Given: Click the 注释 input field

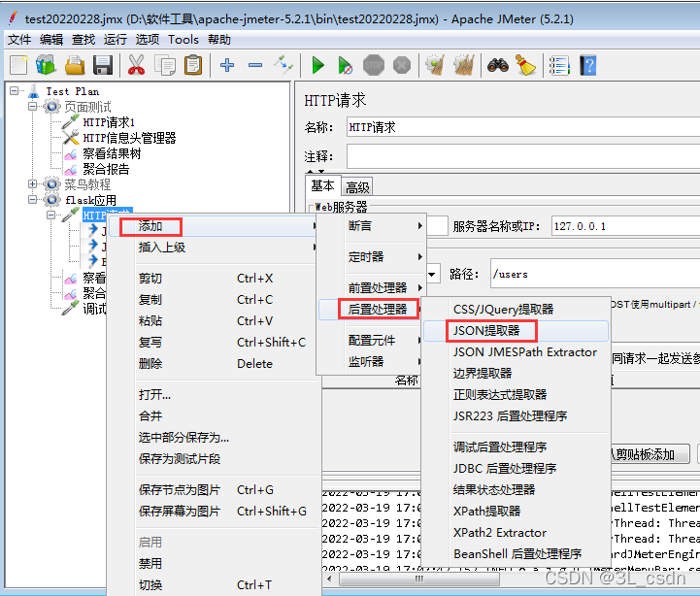Looking at the screenshot, I should click(x=523, y=156).
